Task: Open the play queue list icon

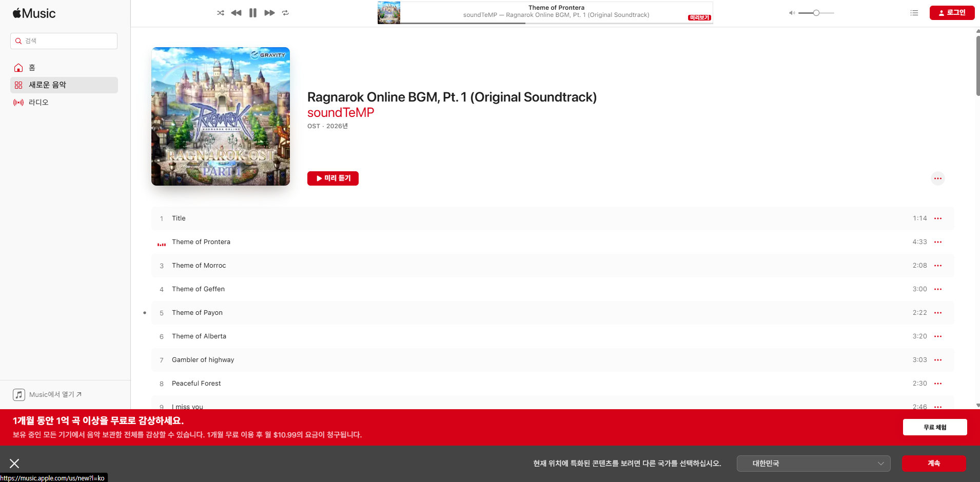Action: tap(914, 13)
